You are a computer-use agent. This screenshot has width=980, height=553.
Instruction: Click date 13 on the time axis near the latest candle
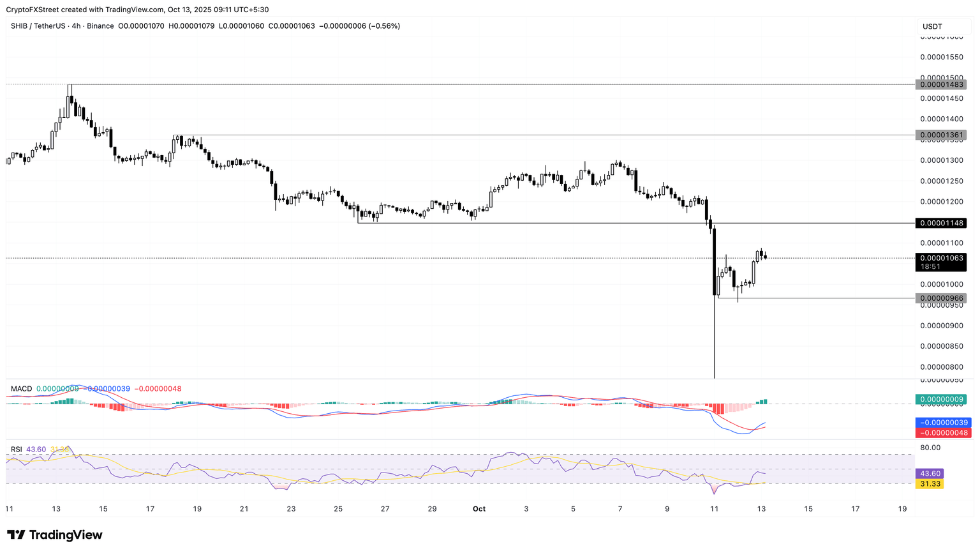click(x=761, y=509)
